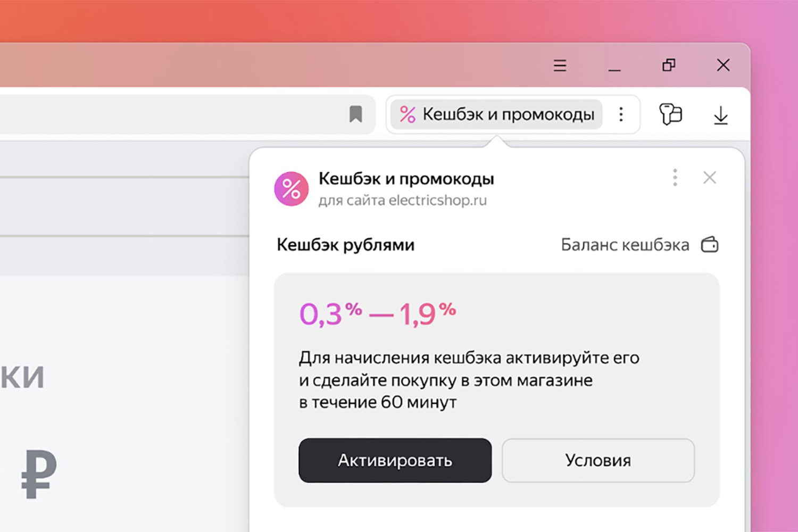Open the Баланс кешбэка link
Viewport: 798px width, 532px height.
click(x=625, y=245)
